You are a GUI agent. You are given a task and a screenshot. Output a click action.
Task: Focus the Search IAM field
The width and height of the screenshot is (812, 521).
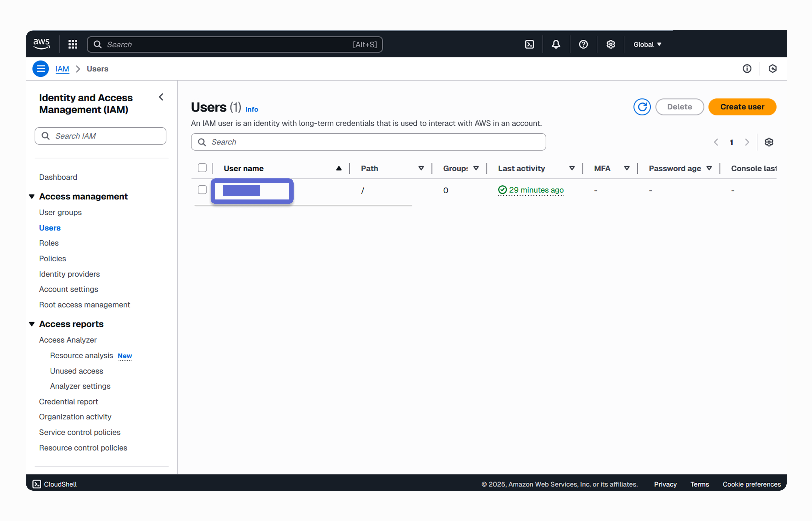click(101, 136)
